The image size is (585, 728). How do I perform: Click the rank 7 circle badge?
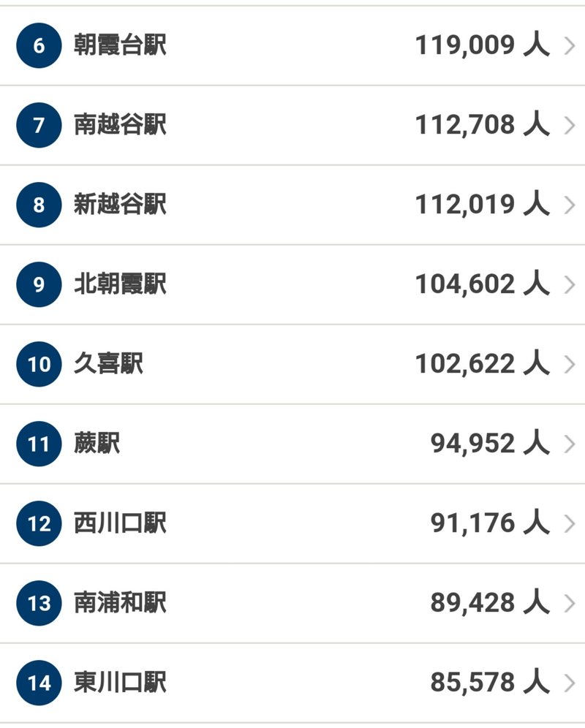point(39,126)
